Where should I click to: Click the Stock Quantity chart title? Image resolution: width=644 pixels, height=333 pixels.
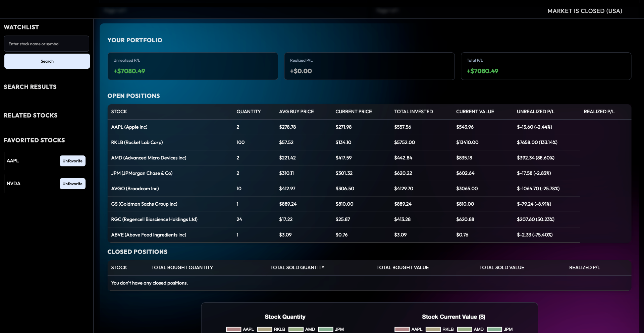pyautogui.click(x=285, y=317)
